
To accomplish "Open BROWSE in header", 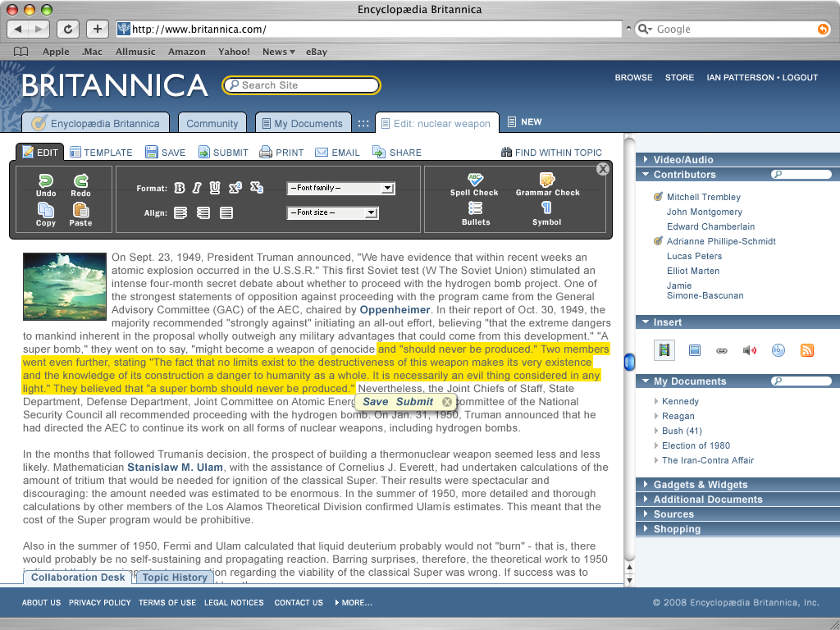I will tap(634, 77).
